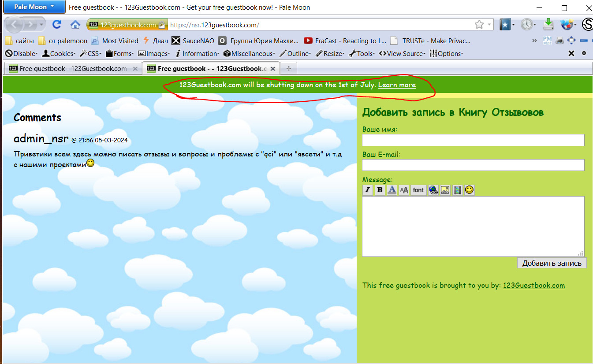Expand the Information developer menu

[x=197, y=53]
